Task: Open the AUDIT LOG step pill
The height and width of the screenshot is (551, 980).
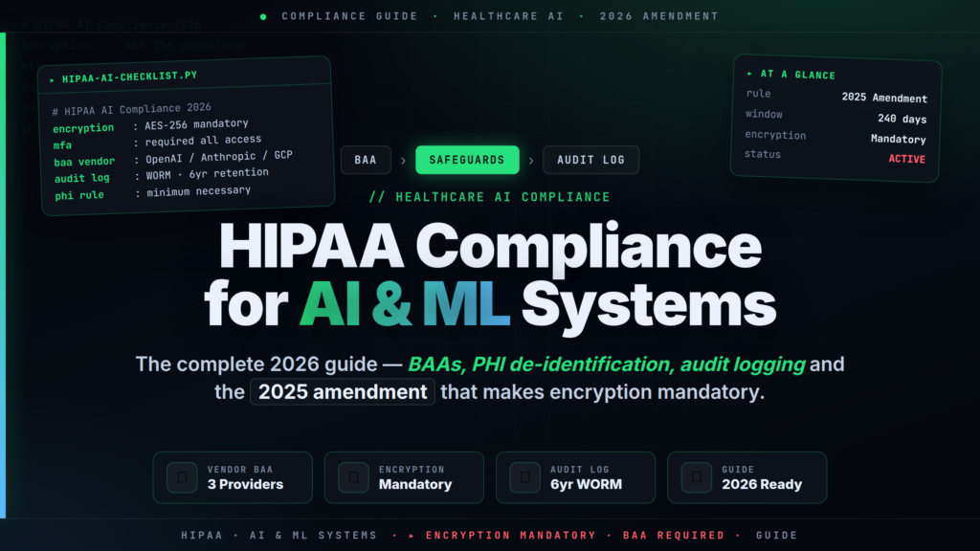Action: pyautogui.click(x=590, y=160)
